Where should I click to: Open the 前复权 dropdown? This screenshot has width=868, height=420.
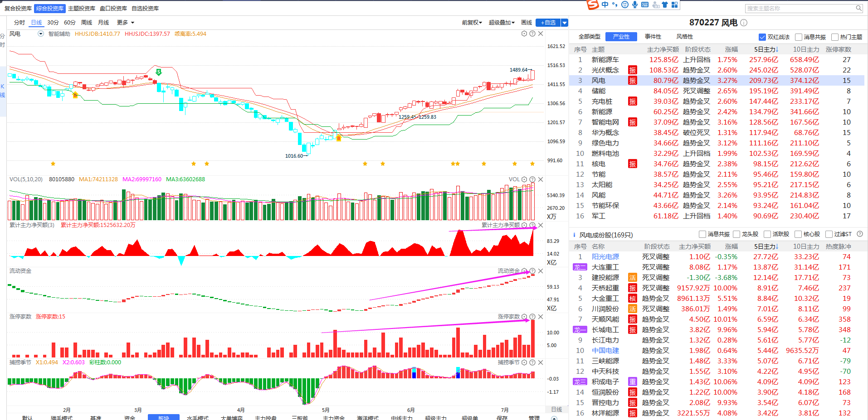pyautogui.click(x=472, y=23)
